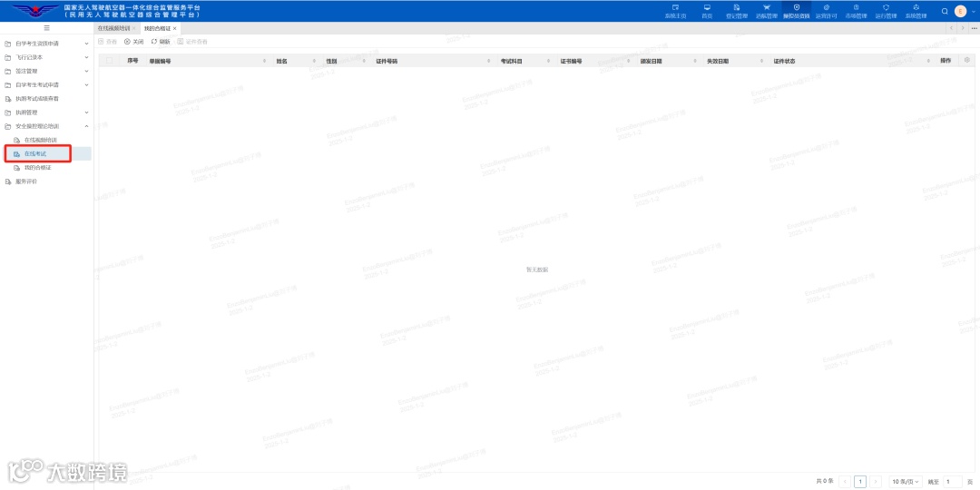Screen dimensions: 980x490
Task: Open 系统主页 in the top navigation
Action: pos(675,11)
